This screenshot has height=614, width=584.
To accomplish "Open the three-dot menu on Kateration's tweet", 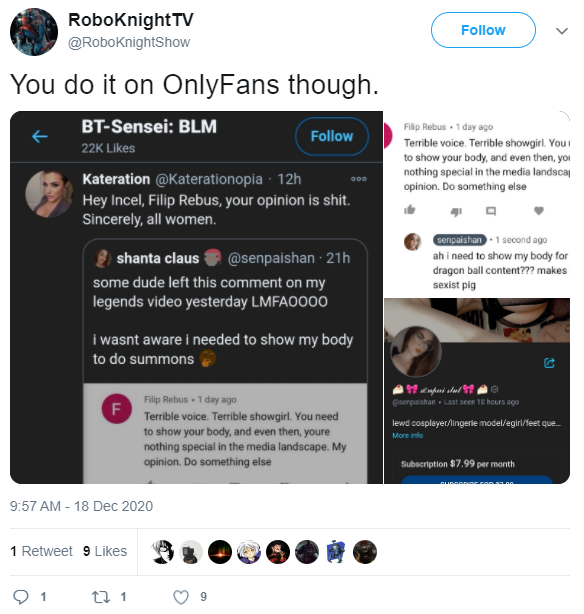I will click(x=358, y=179).
